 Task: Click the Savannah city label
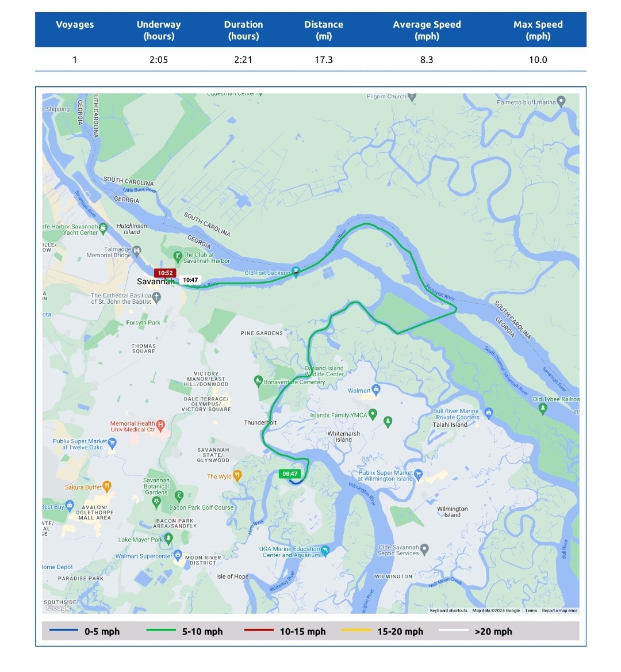[155, 281]
